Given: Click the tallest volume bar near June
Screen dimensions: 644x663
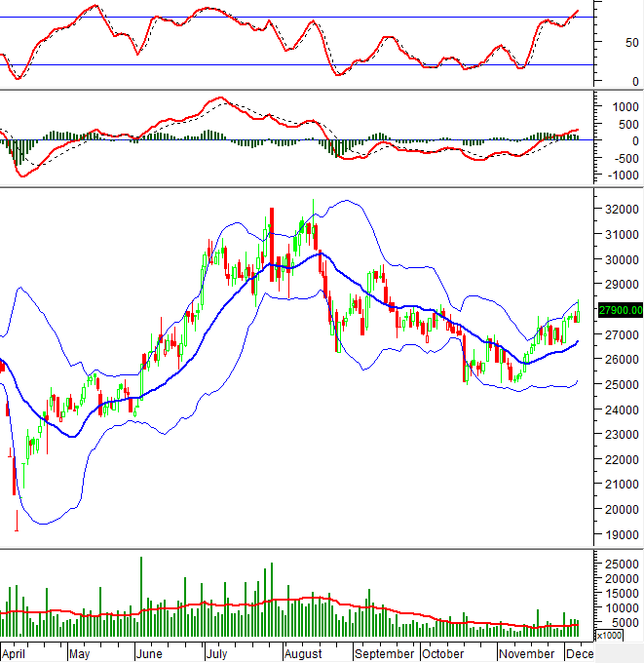Looking at the screenshot, I should (141, 597).
